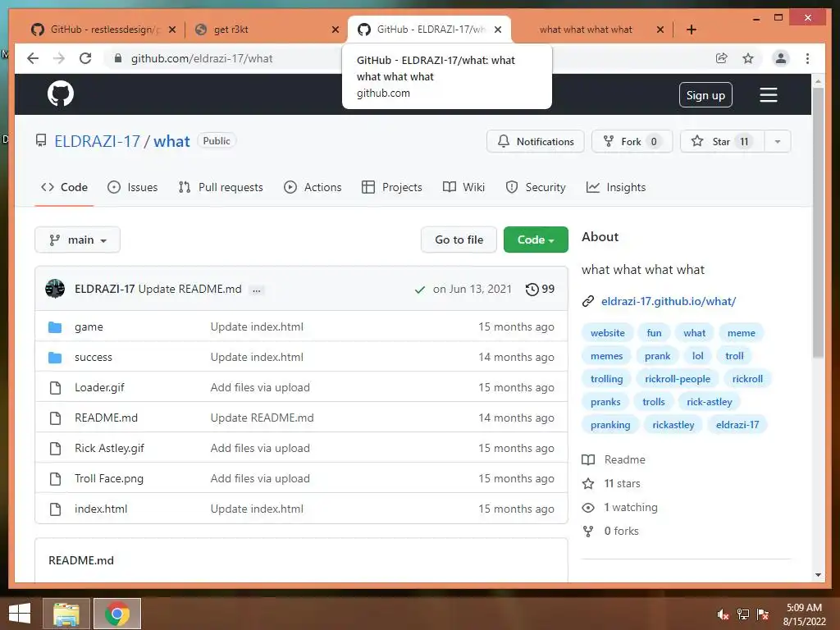840x630 pixels.
Task: Open the eldrazi-17.github.io/what/ link
Action: [669, 301]
